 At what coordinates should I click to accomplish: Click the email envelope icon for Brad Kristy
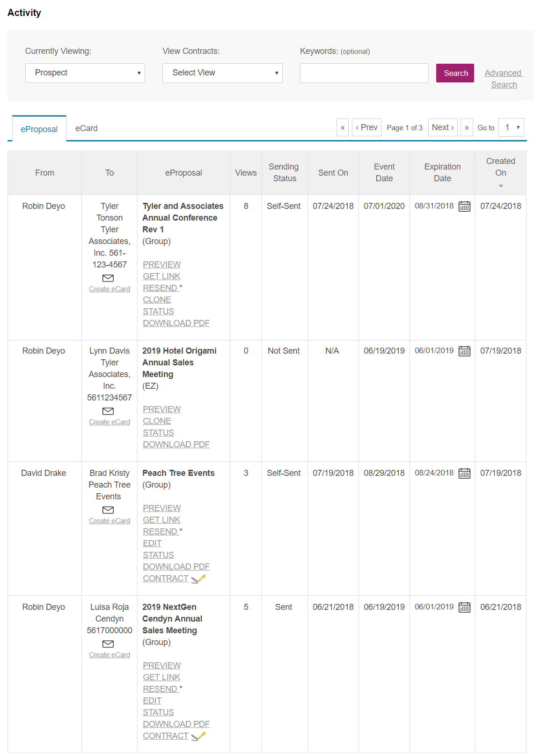(x=108, y=510)
